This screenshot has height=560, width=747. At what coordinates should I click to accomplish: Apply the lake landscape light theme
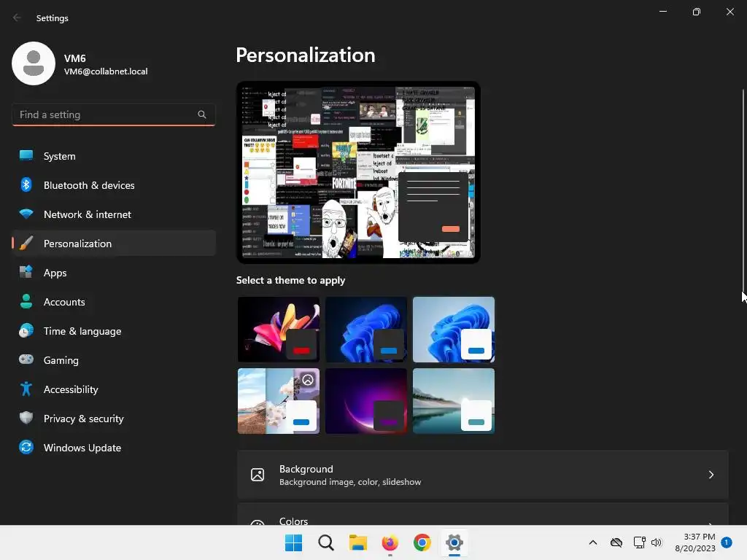454,401
